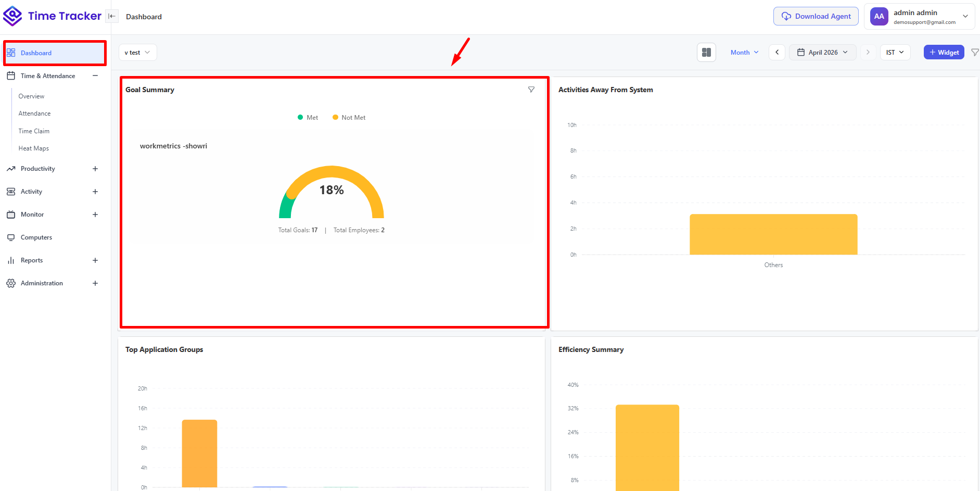Image resolution: width=980 pixels, height=491 pixels.
Task: Click the Administration gear icon
Action: [11, 283]
